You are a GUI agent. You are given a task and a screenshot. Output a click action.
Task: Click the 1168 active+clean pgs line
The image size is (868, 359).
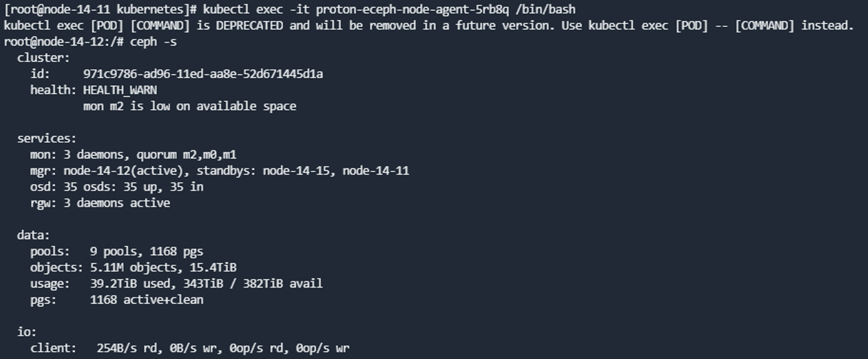tap(117, 300)
